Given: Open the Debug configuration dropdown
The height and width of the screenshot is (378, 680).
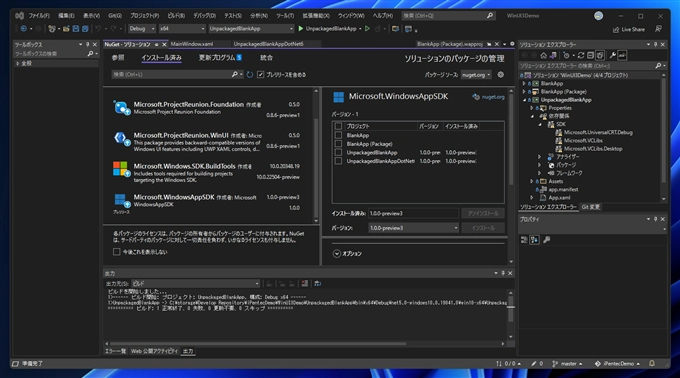Looking at the screenshot, I should click(141, 29).
